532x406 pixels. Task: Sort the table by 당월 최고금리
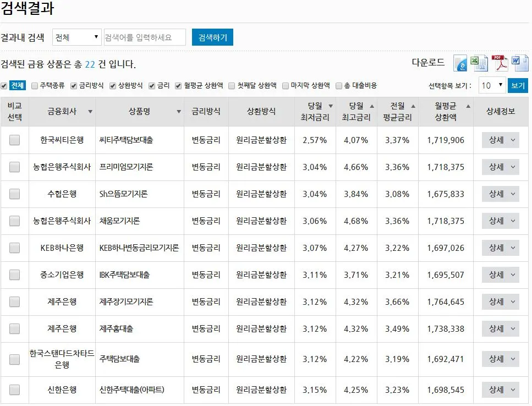[x=372, y=107]
